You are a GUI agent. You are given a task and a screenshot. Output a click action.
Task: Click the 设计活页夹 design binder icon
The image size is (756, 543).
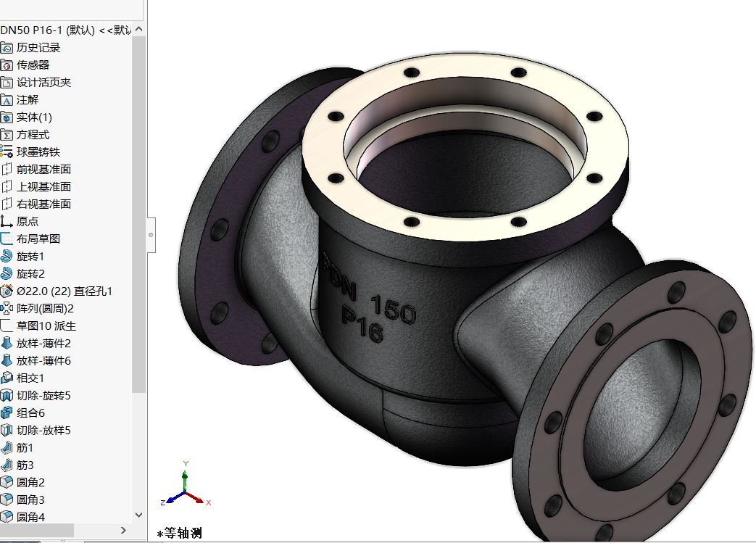[x=7, y=83]
